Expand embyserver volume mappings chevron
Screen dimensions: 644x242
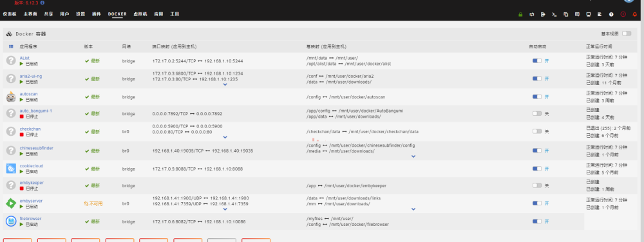pyautogui.click(x=413, y=209)
